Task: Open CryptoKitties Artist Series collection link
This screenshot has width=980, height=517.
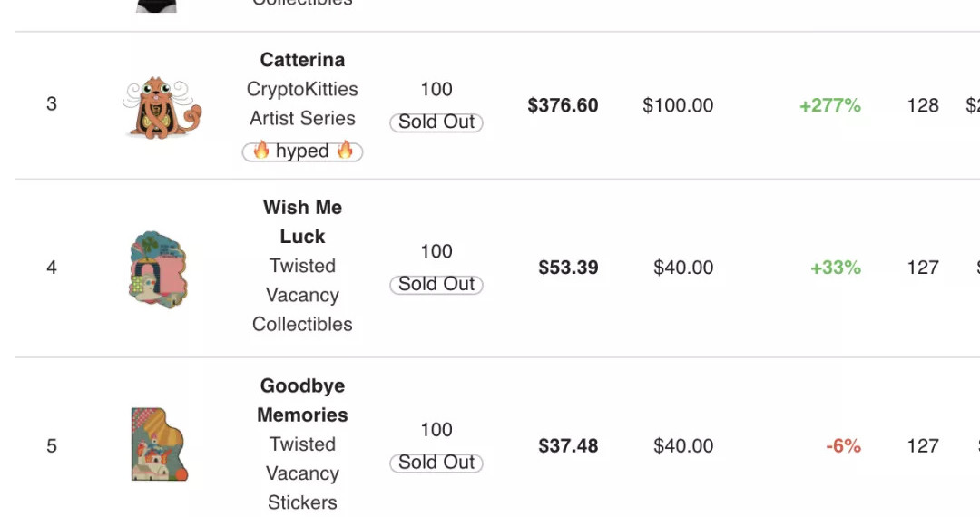Action: tap(302, 103)
